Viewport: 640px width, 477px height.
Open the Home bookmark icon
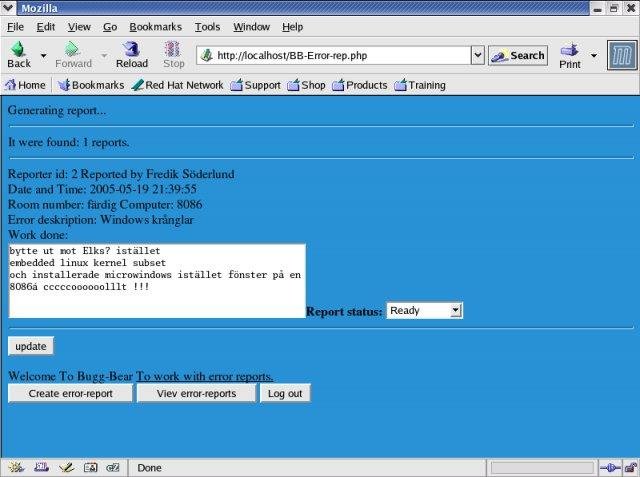(11, 85)
